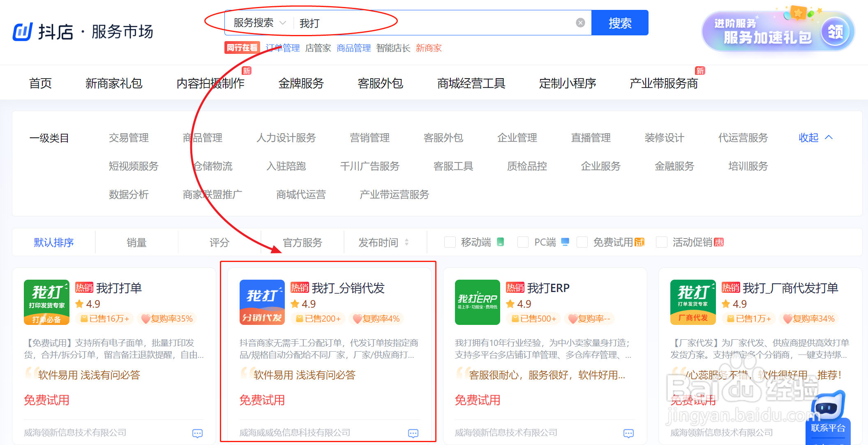Select the 培训服务 category
The image size is (868, 445).
(748, 166)
